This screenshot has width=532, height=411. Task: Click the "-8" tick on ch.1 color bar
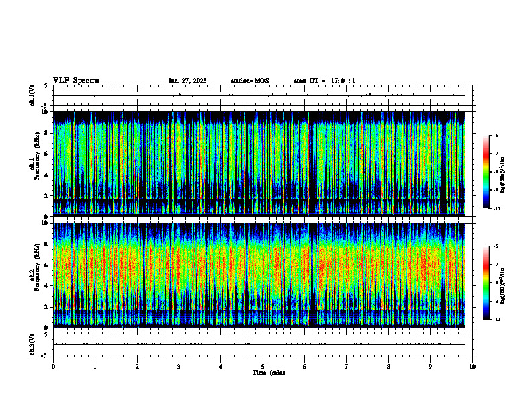click(496, 172)
